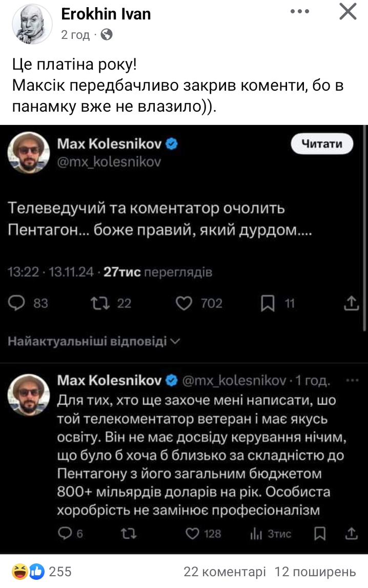Close the post with X button
The image size is (368, 588).
348,11
